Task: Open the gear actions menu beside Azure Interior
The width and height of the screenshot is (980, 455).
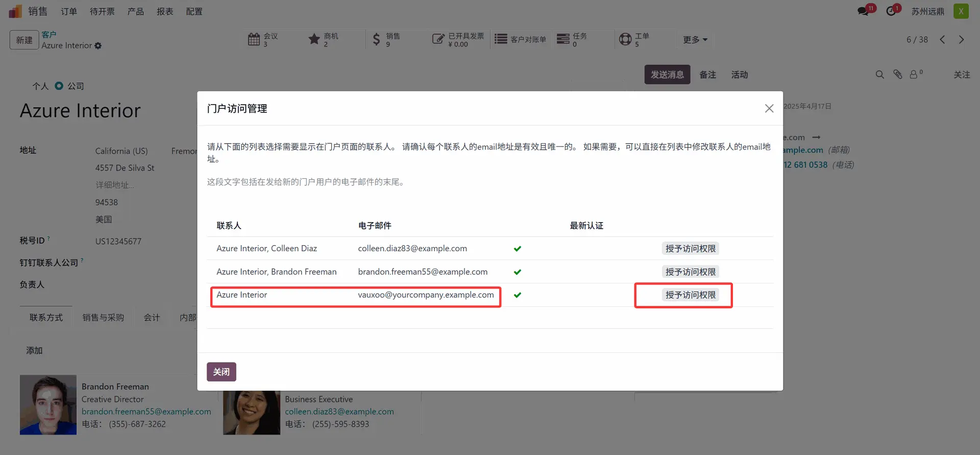Action: (x=98, y=46)
